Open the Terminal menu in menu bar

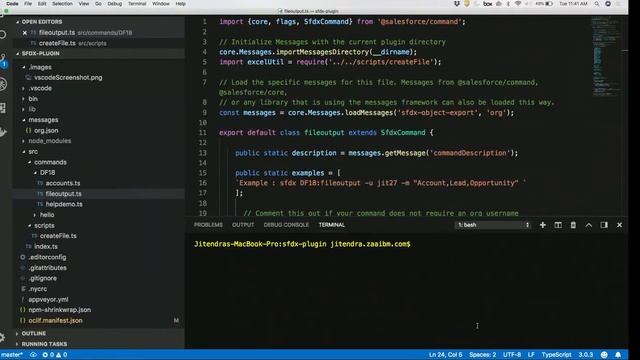[137, 4]
